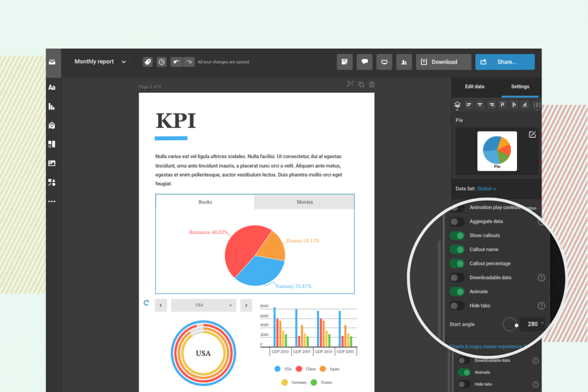Image resolution: width=588 pixels, height=392 pixels.
Task: Click the tag icon in top toolbar
Action: click(147, 62)
